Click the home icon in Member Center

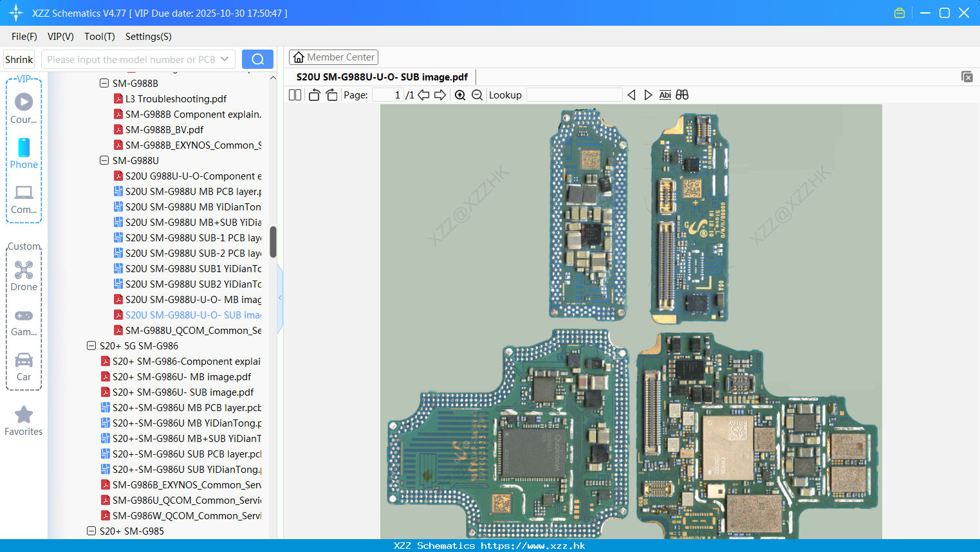[299, 57]
